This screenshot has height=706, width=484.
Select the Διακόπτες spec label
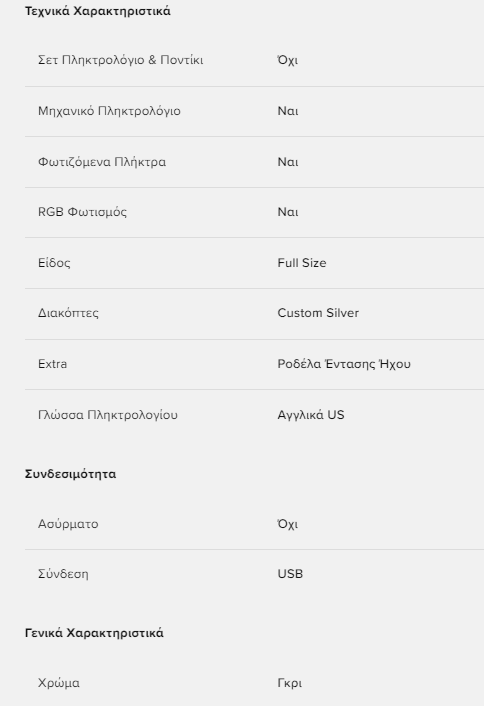pyautogui.click(x=68, y=313)
